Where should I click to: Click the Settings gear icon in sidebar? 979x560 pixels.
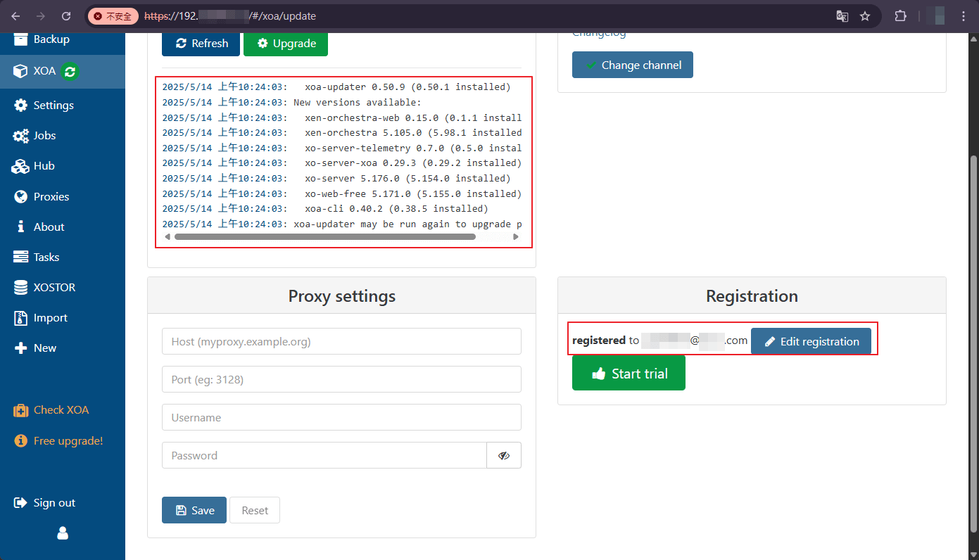20,105
